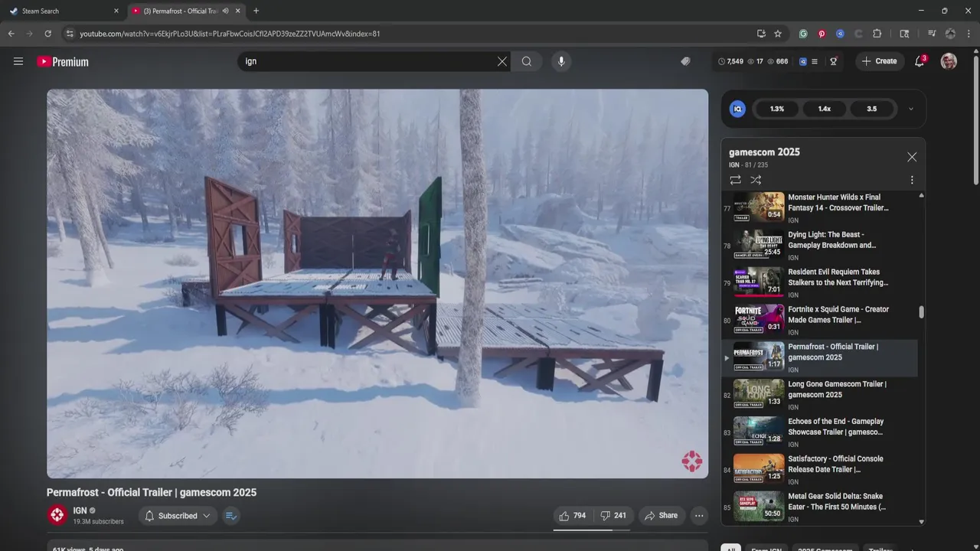Image resolution: width=980 pixels, height=551 pixels.
Task: Click the browser address bar URL
Action: point(230,34)
